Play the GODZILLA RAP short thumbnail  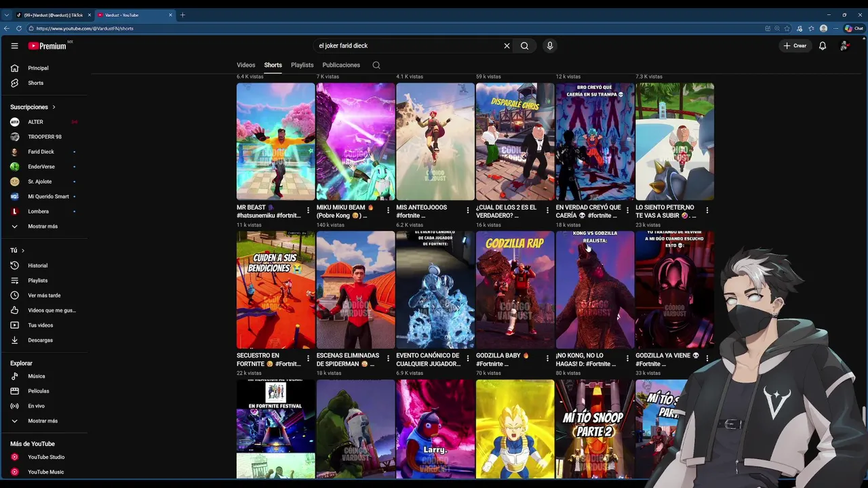click(x=515, y=290)
